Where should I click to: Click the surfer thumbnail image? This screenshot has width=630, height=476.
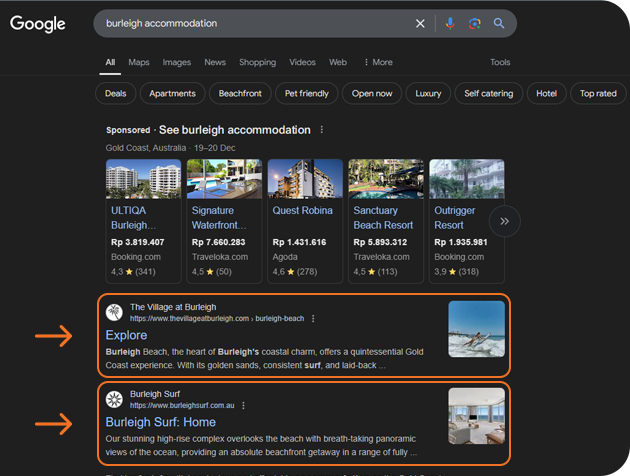point(477,329)
